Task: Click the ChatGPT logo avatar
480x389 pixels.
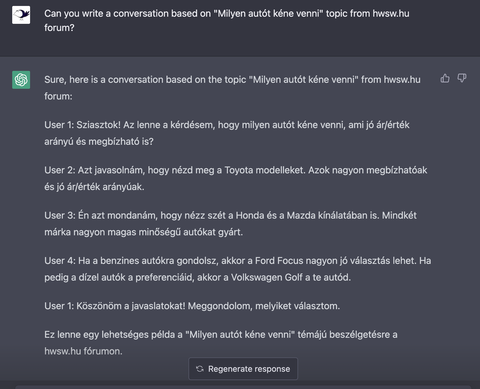Action: (x=21, y=80)
